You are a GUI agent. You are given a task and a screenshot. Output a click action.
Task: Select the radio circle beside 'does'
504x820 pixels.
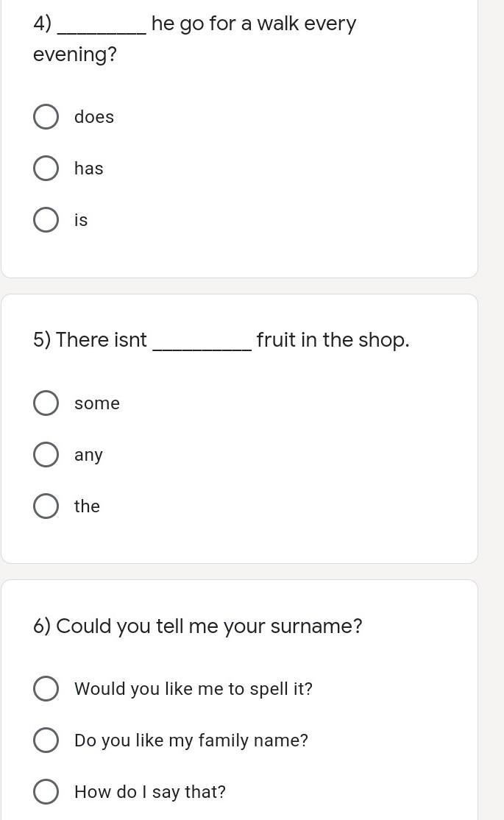click(x=46, y=116)
